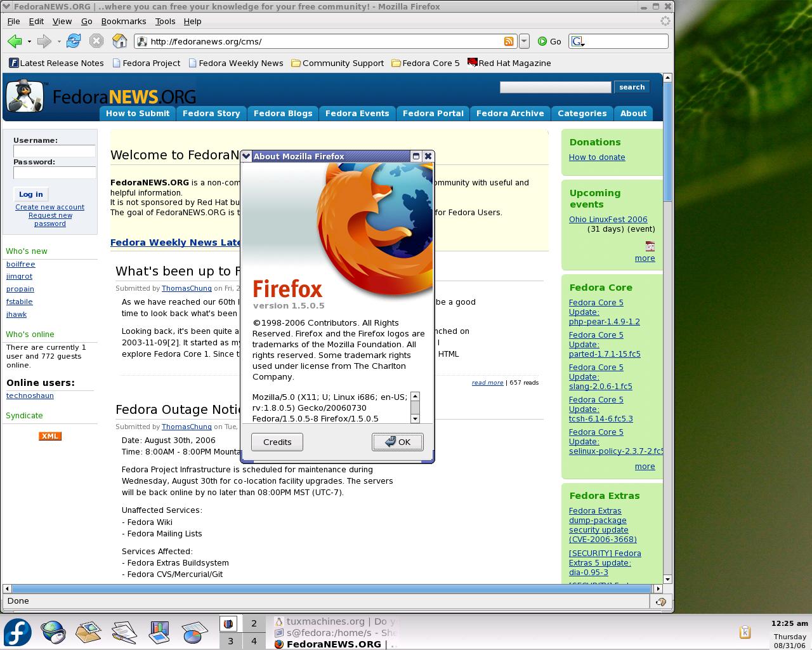The width and height of the screenshot is (812, 650).
Task: Open the About site tab
Action: pos(634,114)
